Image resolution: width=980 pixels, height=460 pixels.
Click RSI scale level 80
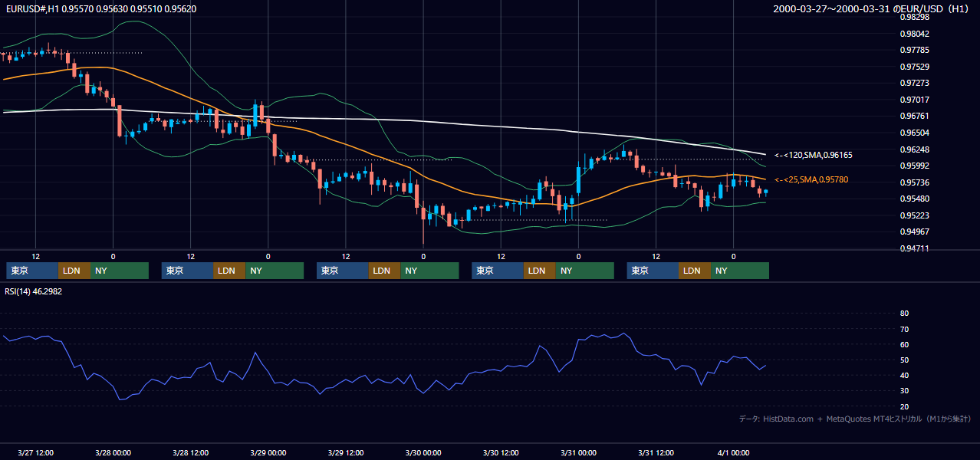pyautogui.click(x=904, y=314)
